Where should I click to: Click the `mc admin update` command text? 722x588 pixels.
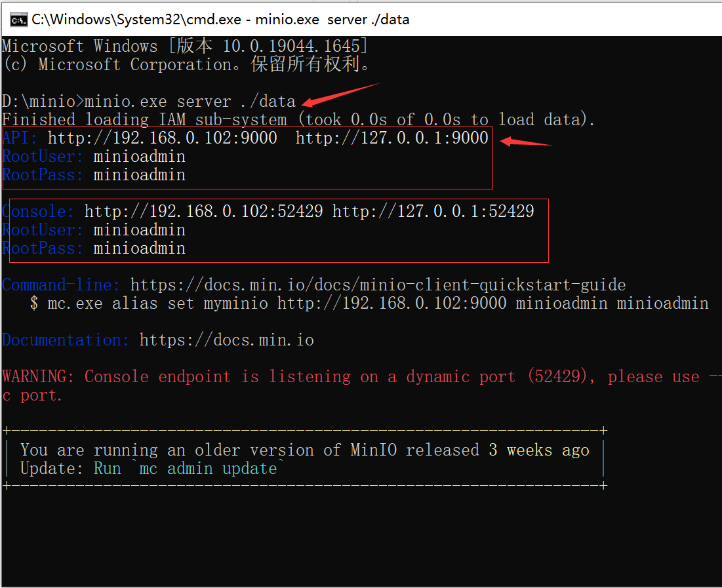coord(212,469)
